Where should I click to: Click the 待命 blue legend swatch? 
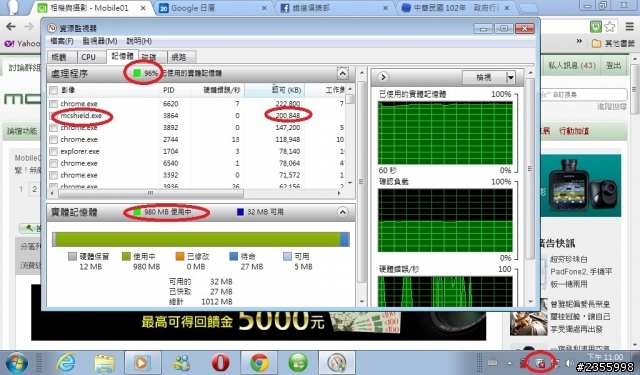pos(233,256)
